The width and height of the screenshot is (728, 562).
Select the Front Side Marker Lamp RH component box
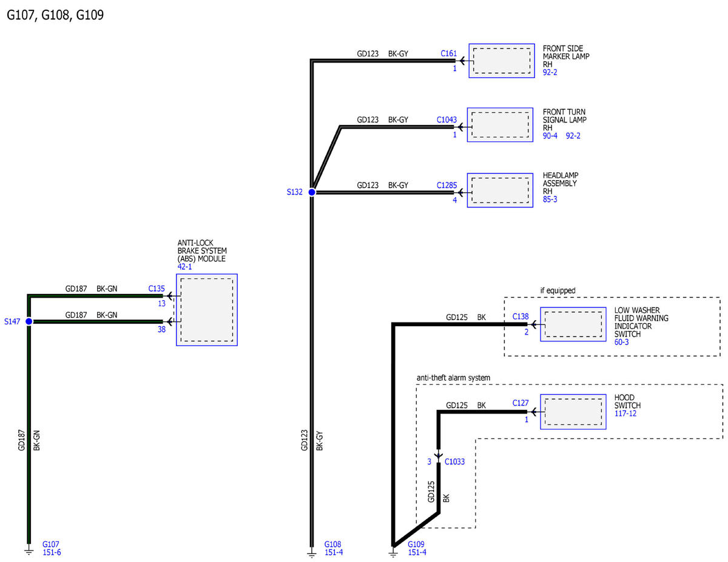point(502,61)
